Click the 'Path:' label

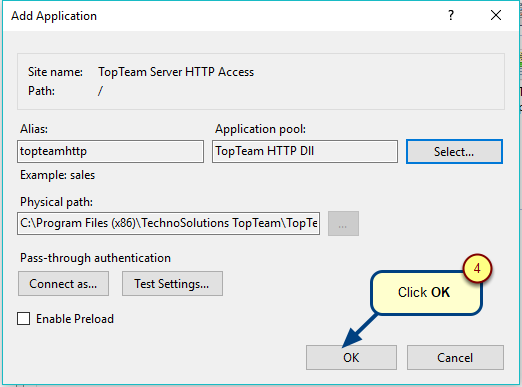tap(41, 91)
